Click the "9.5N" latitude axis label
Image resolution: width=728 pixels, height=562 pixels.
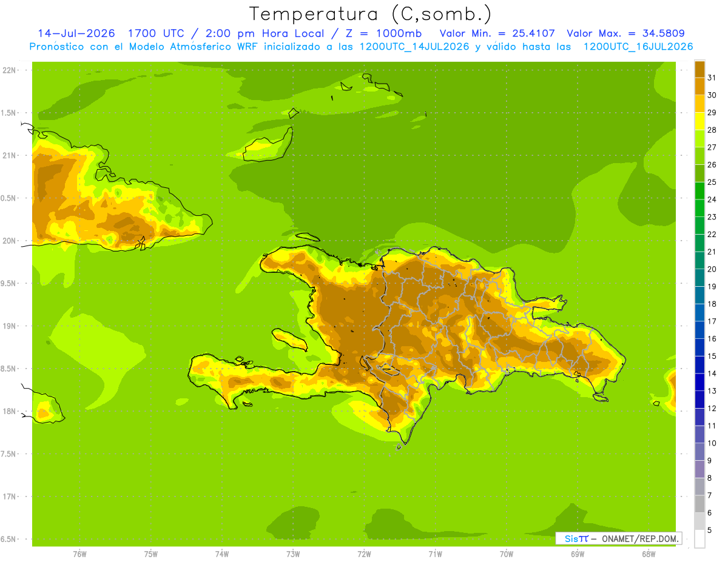pos(9,283)
